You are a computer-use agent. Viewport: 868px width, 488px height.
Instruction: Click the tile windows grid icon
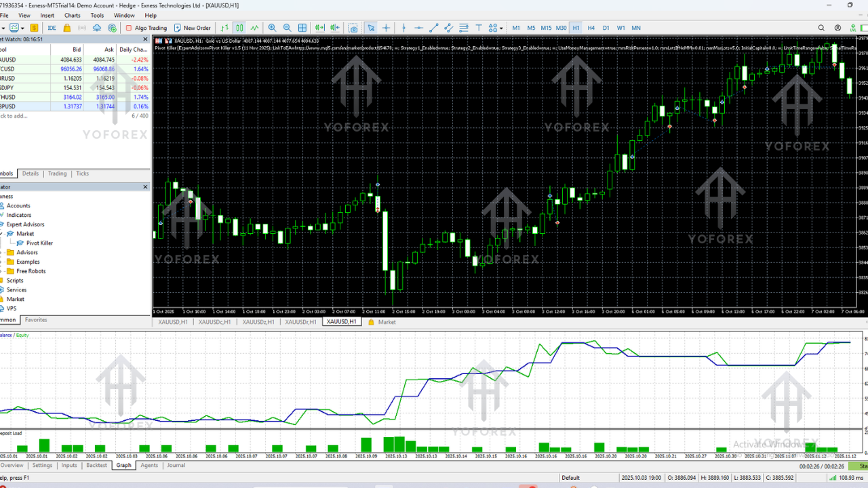point(302,28)
